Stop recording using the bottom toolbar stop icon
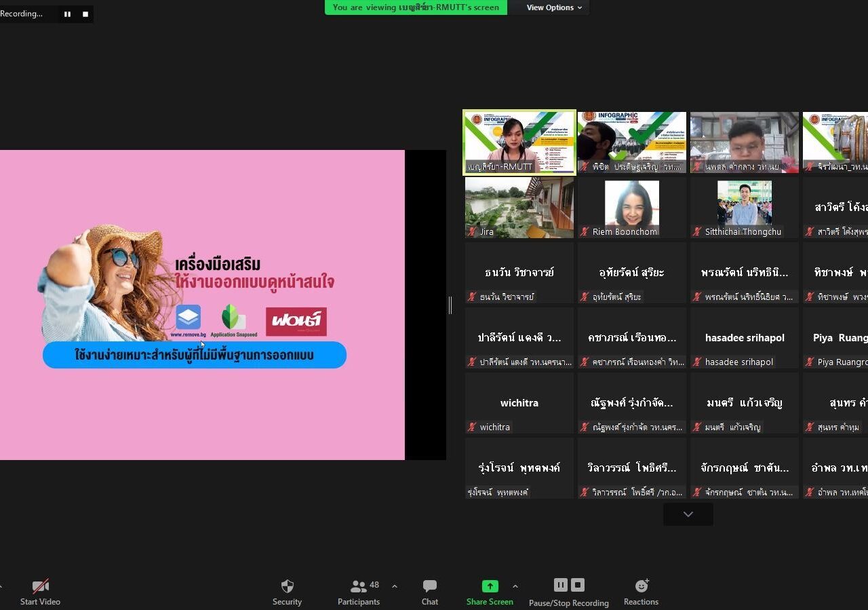Viewport: 868px width, 610px height. 578,585
